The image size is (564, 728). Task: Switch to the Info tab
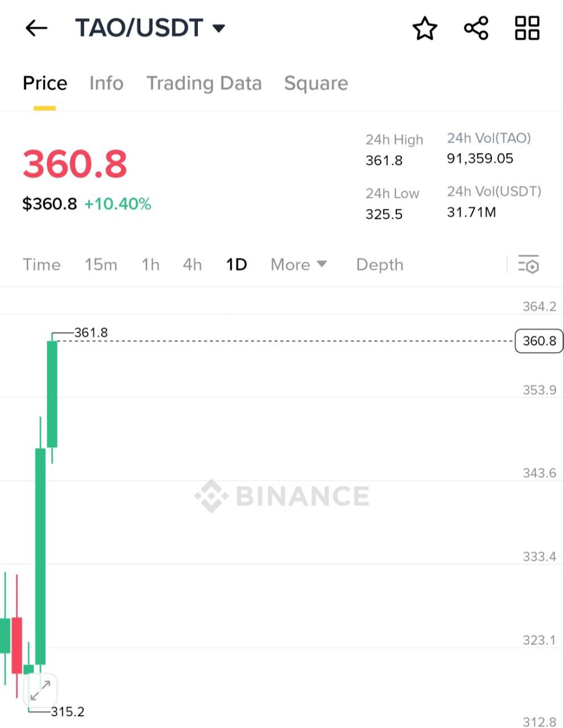pyautogui.click(x=106, y=84)
